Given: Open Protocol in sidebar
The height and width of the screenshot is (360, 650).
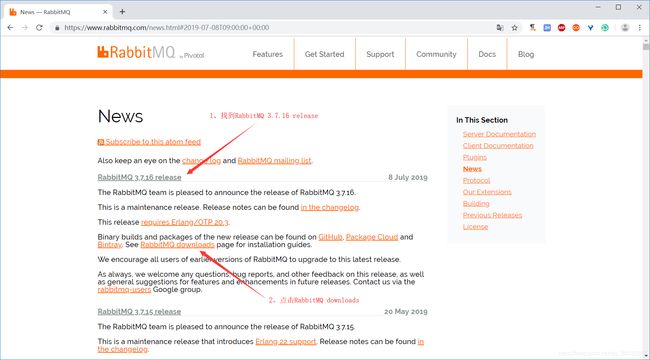Looking at the screenshot, I should click(476, 180).
